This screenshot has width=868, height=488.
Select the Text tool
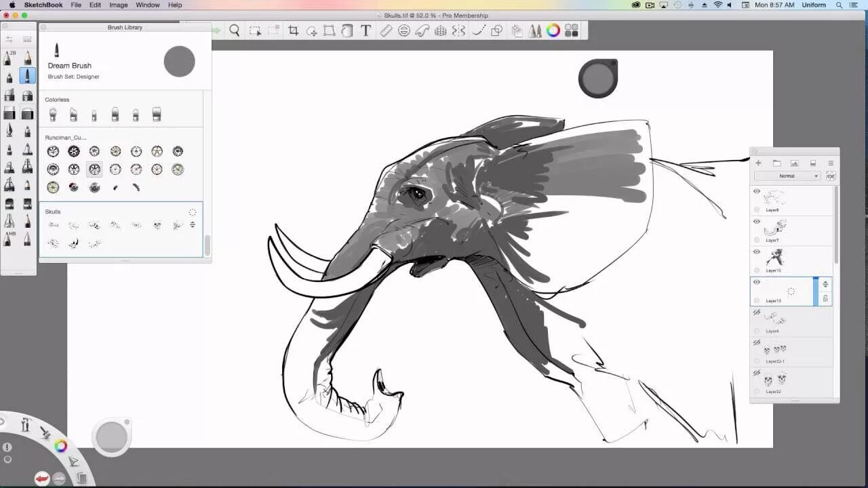click(x=366, y=30)
